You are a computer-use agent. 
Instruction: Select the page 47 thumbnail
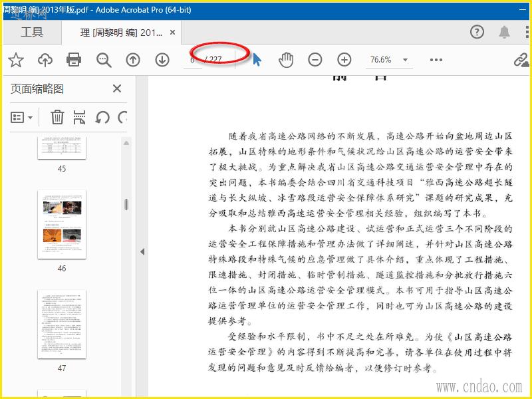(x=62, y=325)
